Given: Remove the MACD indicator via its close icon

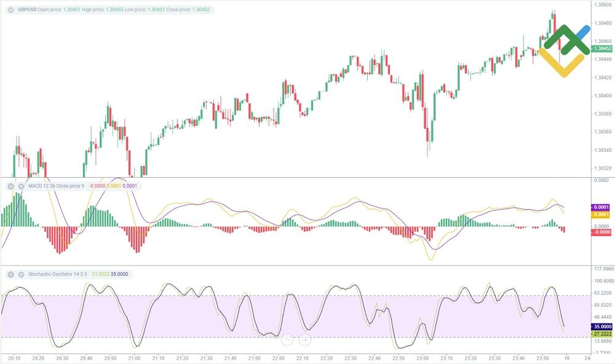Looking at the screenshot, I should click(10, 185).
